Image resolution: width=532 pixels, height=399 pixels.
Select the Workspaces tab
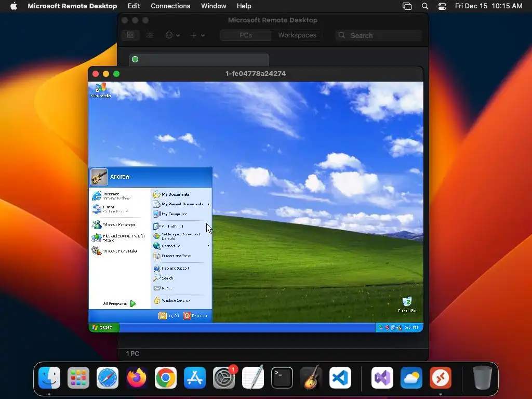(x=297, y=35)
